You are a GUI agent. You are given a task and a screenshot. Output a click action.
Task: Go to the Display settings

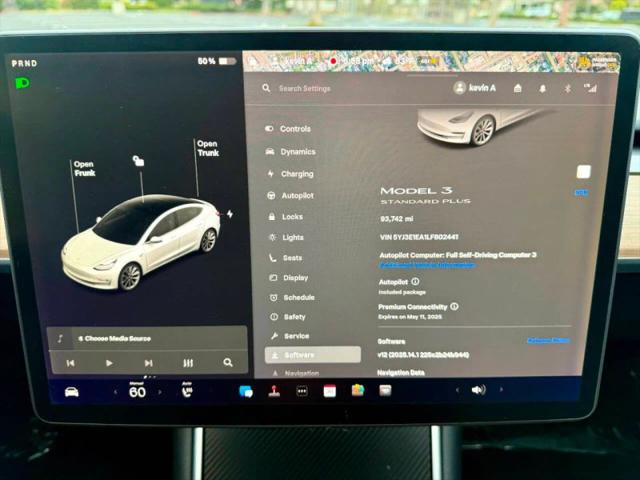(x=289, y=278)
